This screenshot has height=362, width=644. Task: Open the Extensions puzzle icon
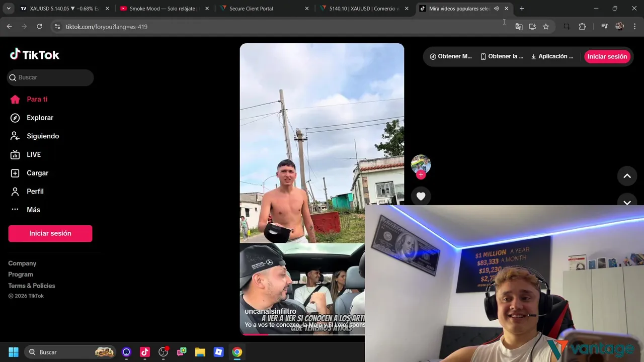point(582,27)
